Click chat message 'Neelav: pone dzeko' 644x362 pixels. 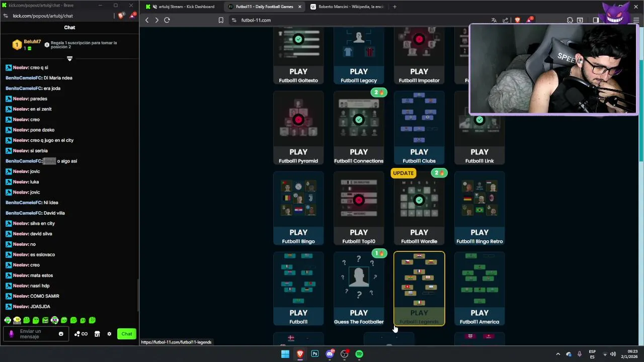click(30, 130)
